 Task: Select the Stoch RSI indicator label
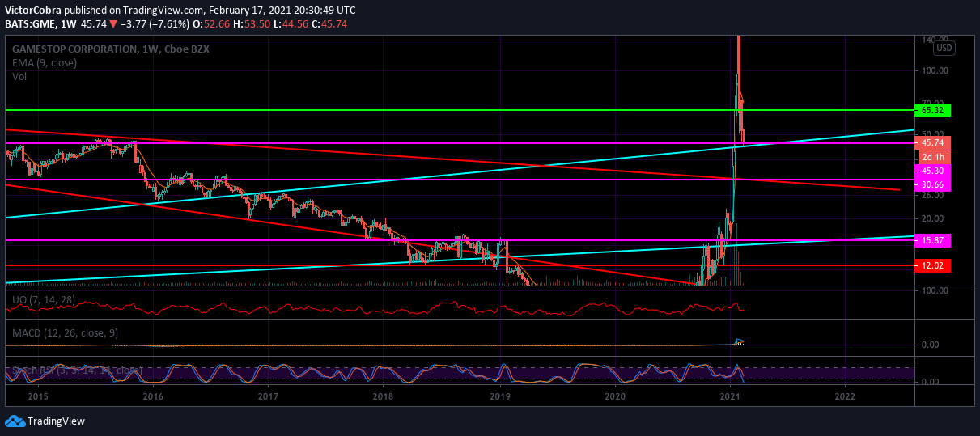[77, 370]
